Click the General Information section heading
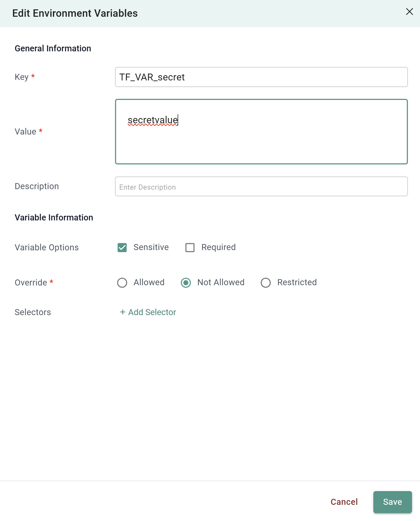Viewport: 420px width, 521px height. 53,48
